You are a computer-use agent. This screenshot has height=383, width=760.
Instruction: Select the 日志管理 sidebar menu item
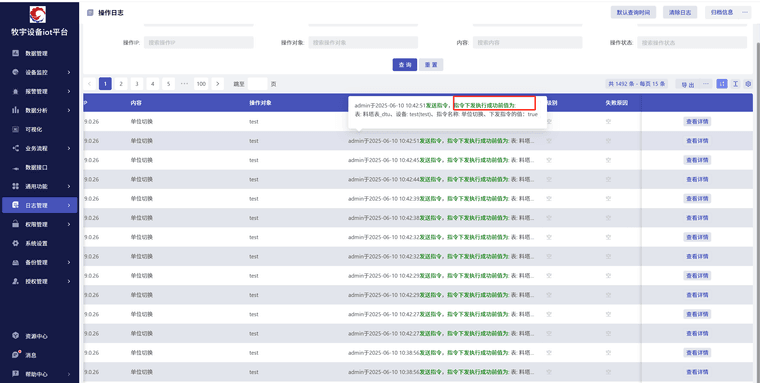click(x=40, y=205)
